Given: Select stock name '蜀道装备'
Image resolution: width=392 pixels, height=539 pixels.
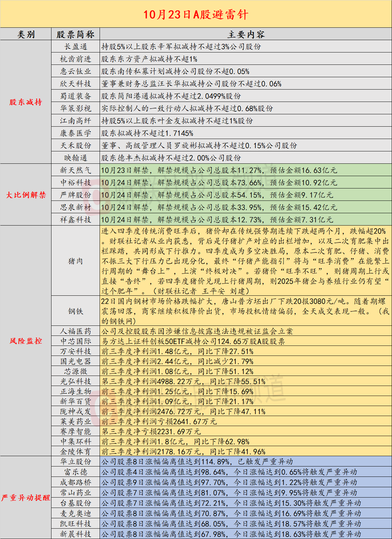Looking at the screenshot, I should [76, 96].
